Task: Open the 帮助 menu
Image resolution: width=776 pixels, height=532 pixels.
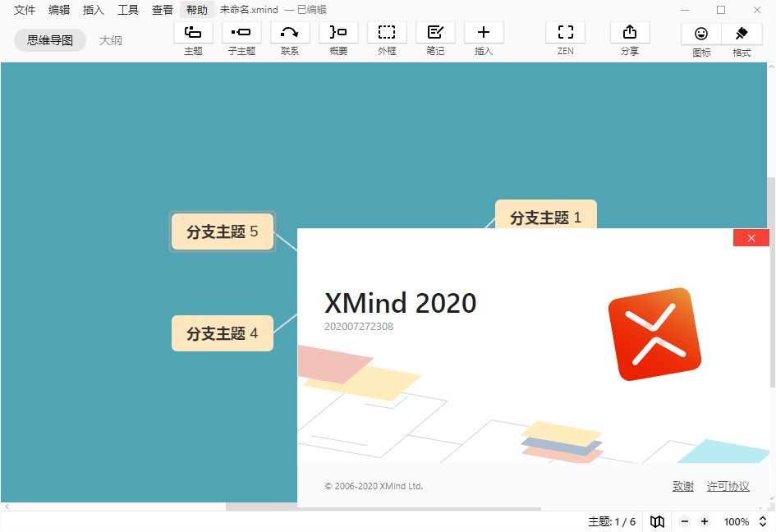Action: coord(196,10)
